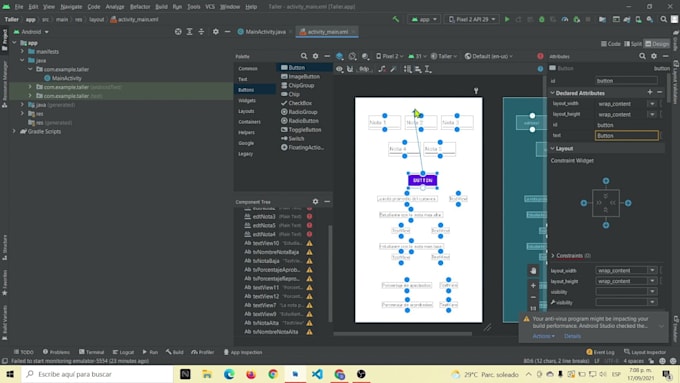Toggle the view options eye icon
This screenshot has height=383, width=680.
340,69
